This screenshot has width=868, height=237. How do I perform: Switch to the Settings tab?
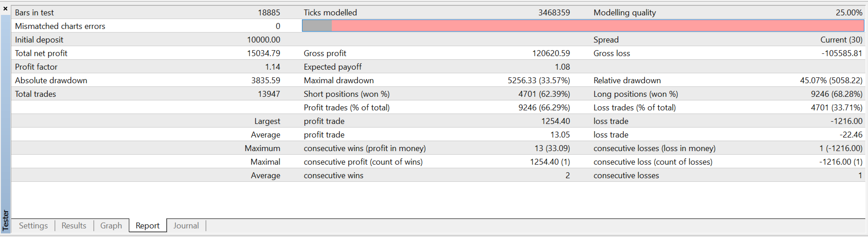(x=33, y=225)
